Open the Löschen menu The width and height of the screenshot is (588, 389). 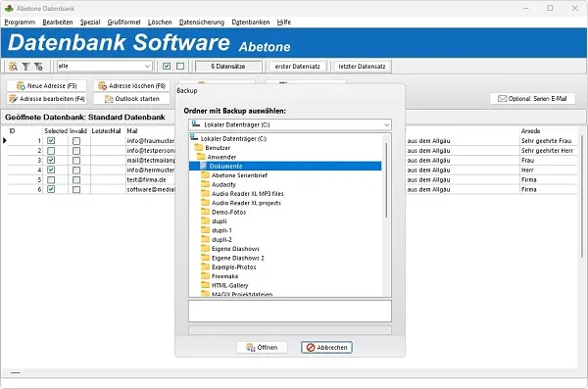pyautogui.click(x=160, y=23)
